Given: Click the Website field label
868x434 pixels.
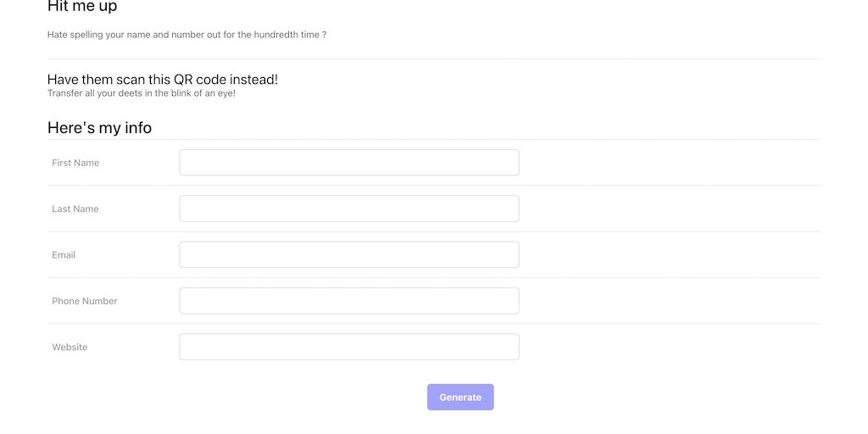Looking at the screenshot, I should pos(70,347).
